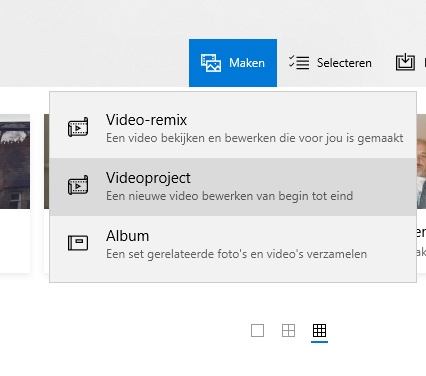Click the Selecteren label in toolbar
The width and height of the screenshot is (426, 376).
344,63
